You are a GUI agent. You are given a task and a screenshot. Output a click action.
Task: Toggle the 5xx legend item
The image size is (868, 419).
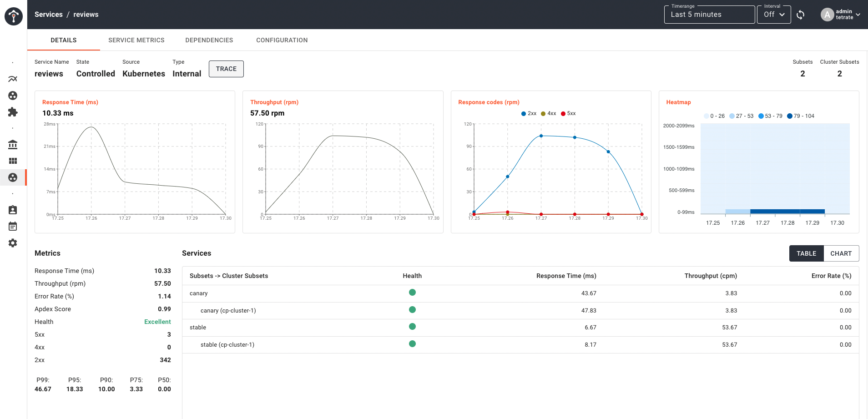(x=568, y=113)
